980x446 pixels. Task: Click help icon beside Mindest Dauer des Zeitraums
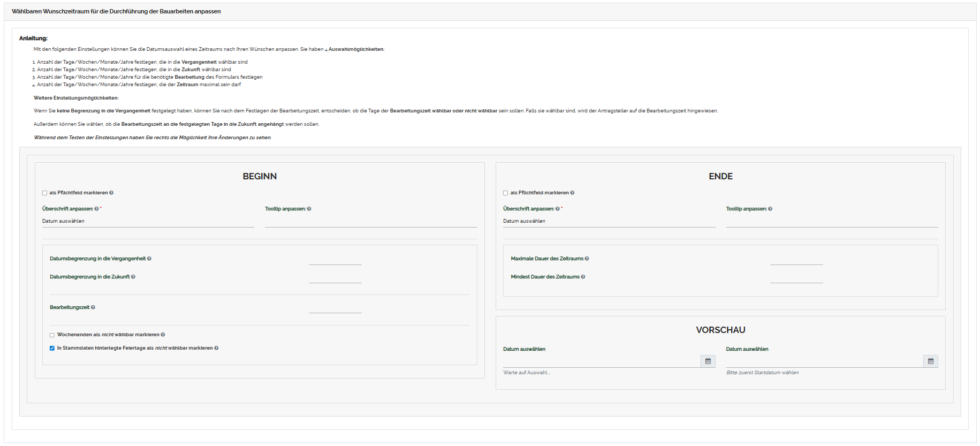pos(583,277)
